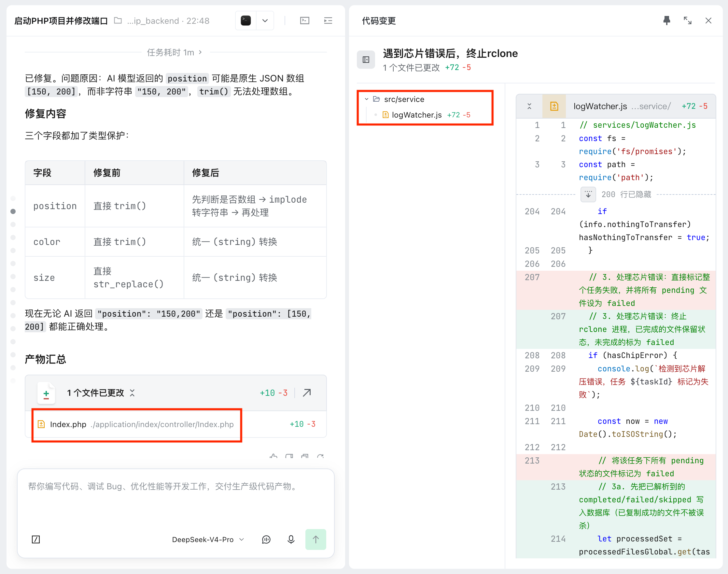Screen dimensions: 728x574
Task: Start voice input with the microphone icon
Action: [291, 539]
